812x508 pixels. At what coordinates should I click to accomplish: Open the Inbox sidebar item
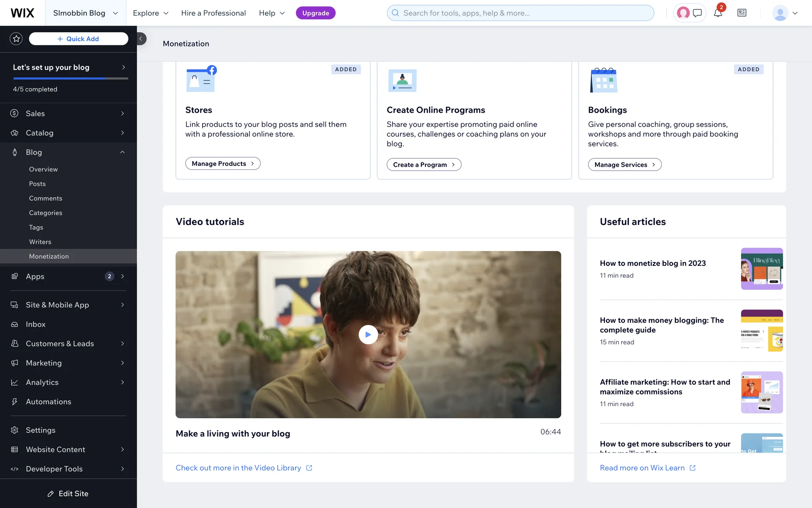point(36,324)
